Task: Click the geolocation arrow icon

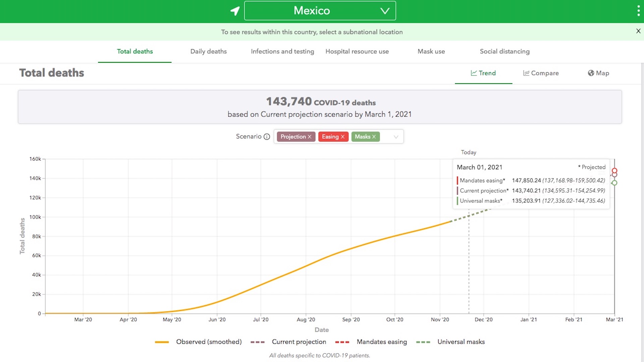Action: (x=235, y=11)
